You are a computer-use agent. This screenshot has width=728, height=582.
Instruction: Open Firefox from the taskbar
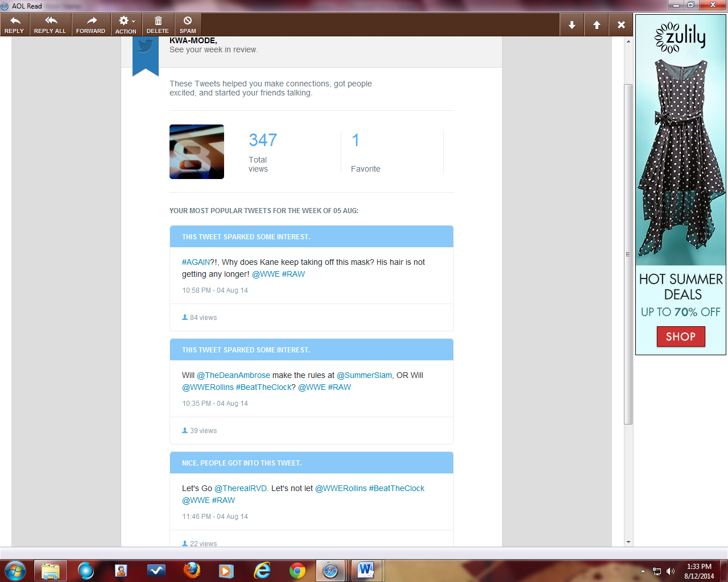click(192, 571)
